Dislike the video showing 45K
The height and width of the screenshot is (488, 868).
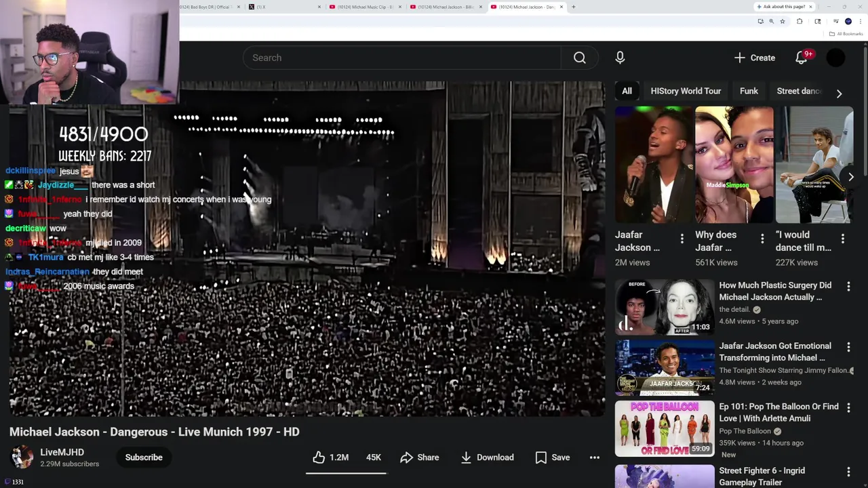coord(373,457)
